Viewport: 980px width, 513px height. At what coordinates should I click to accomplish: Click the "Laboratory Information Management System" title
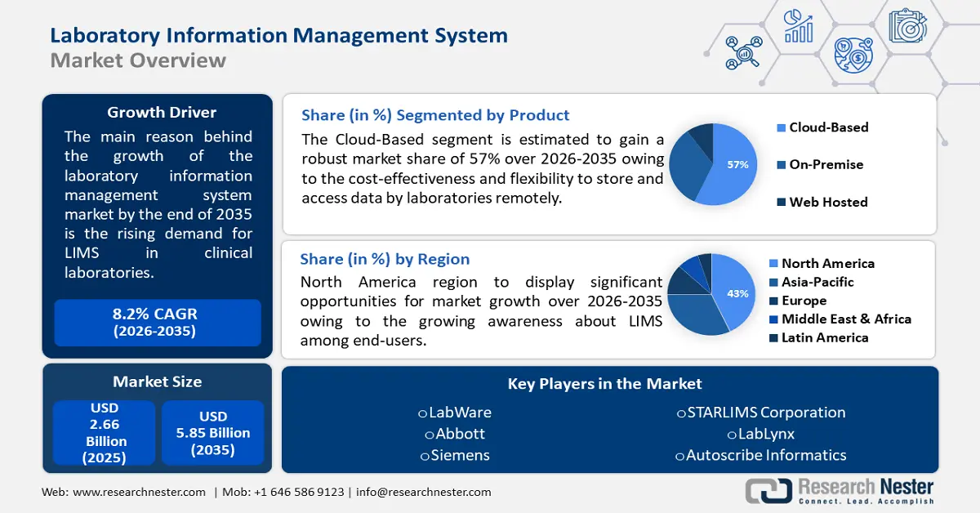[x=278, y=35]
